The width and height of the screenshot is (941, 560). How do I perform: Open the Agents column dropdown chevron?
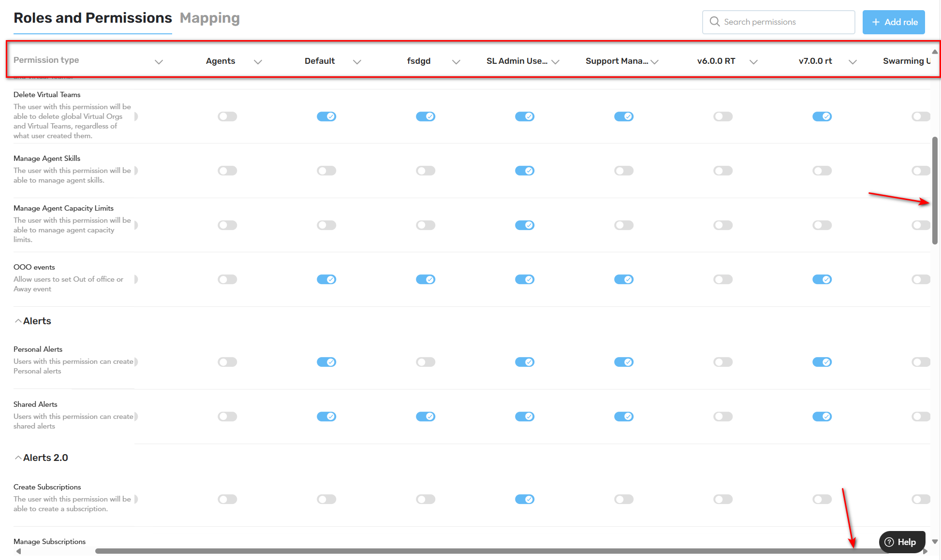click(258, 62)
